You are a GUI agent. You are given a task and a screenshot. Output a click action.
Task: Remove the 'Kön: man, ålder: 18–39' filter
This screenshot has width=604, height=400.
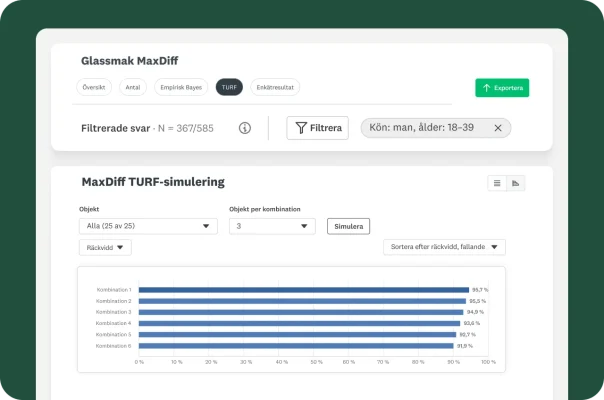coord(496,128)
